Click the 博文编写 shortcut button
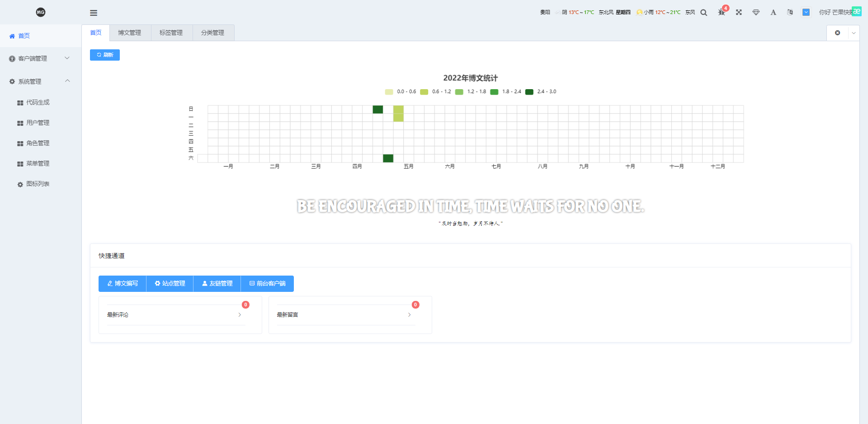 123,284
